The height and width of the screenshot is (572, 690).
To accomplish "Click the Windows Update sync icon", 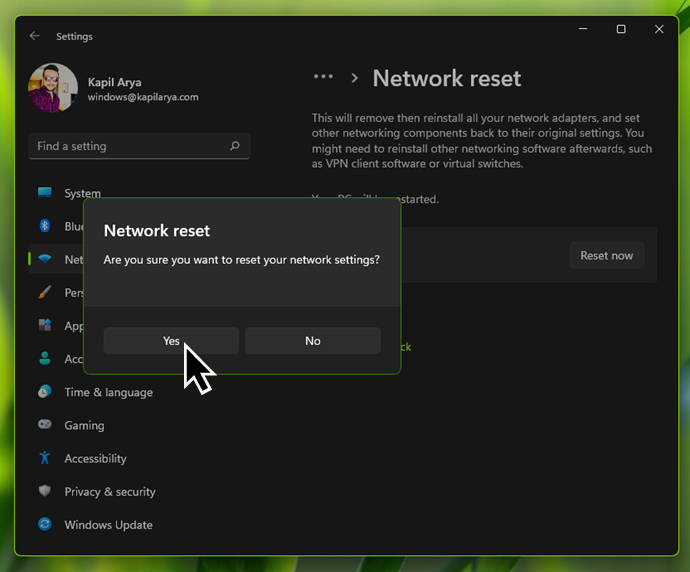I will [45, 524].
